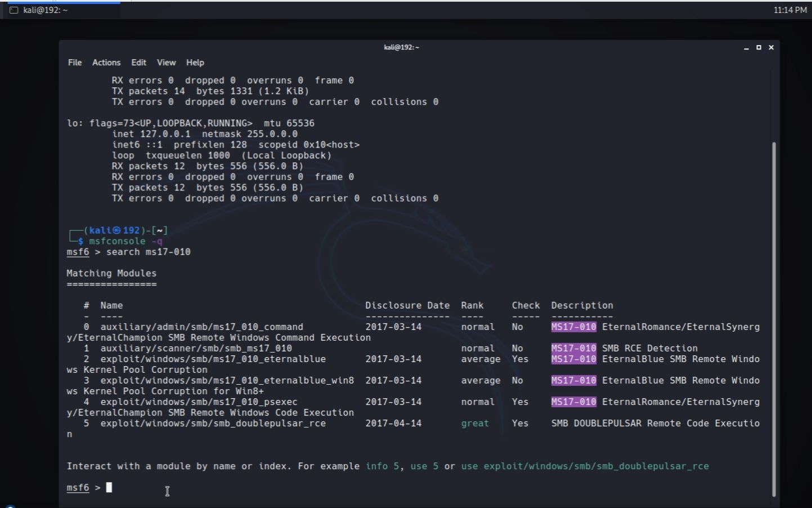The width and height of the screenshot is (812, 508).
Task: Open the Edit menu
Action: [138, 63]
